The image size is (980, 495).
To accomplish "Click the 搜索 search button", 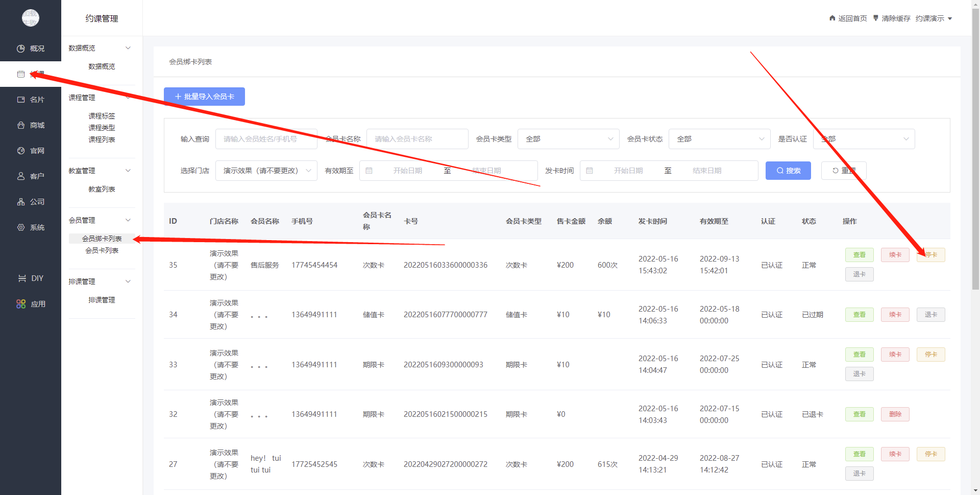I will pyautogui.click(x=788, y=171).
